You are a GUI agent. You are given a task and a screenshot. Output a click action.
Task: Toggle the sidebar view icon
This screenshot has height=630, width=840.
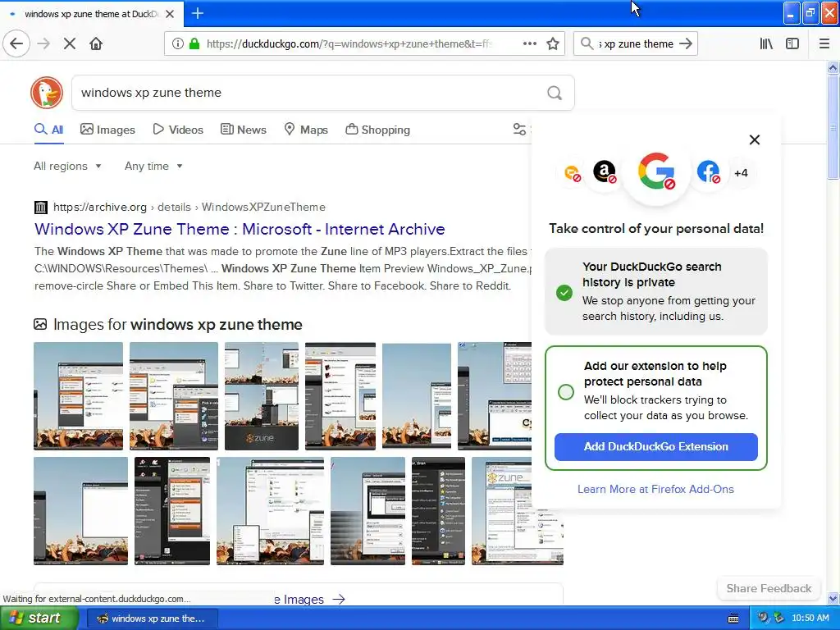(792, 43)
